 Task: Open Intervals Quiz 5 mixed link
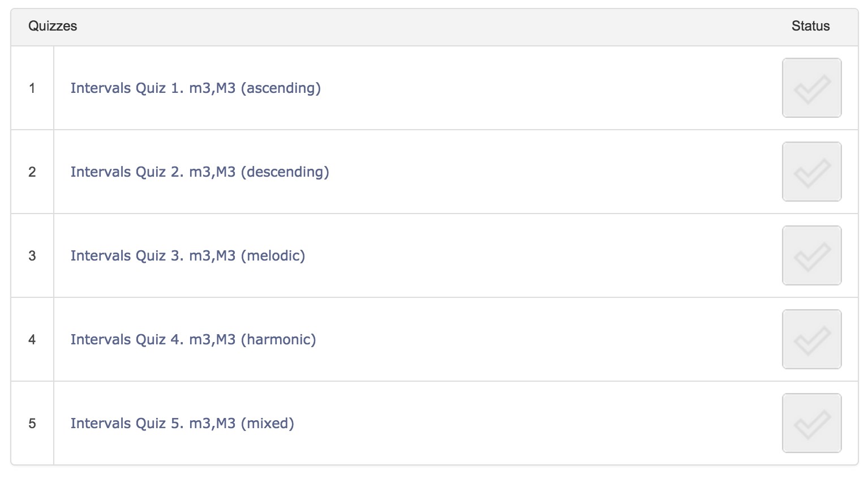tap(182, 424)
